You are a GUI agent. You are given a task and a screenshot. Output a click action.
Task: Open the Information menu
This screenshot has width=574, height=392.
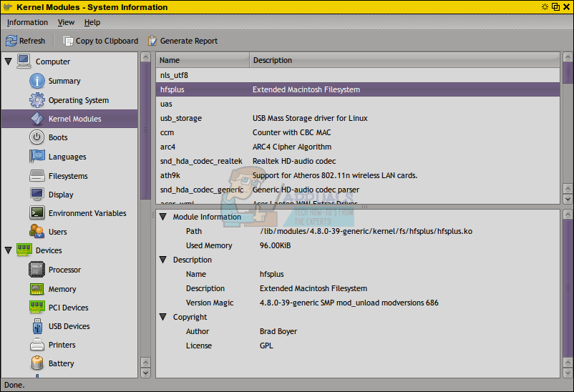coord(27,22)
